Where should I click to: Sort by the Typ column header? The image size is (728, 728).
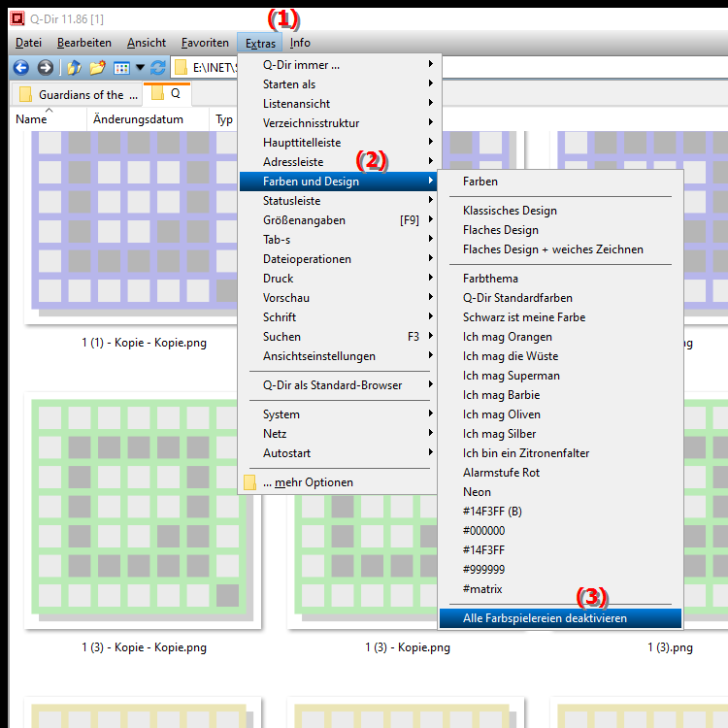point(224,119)
